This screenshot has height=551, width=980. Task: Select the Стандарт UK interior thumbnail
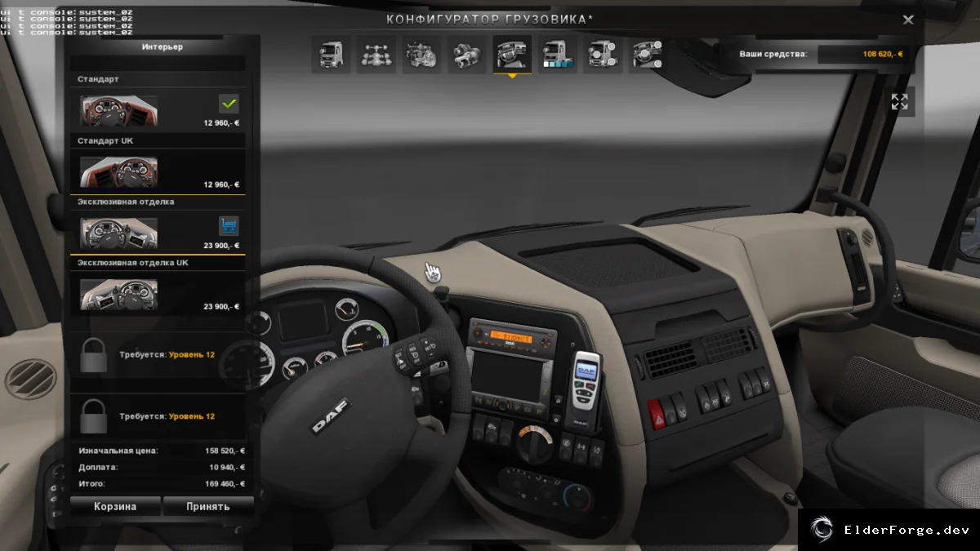(x=119, y=172)
